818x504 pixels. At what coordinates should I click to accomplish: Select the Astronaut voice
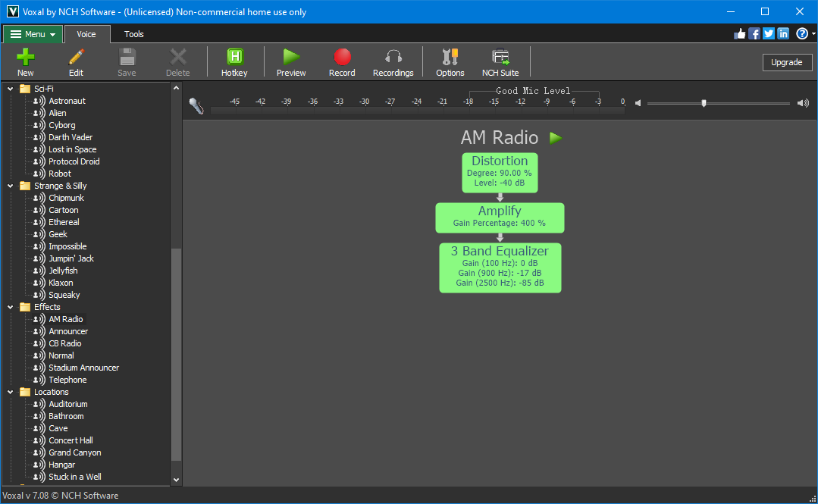coord(67,101)
